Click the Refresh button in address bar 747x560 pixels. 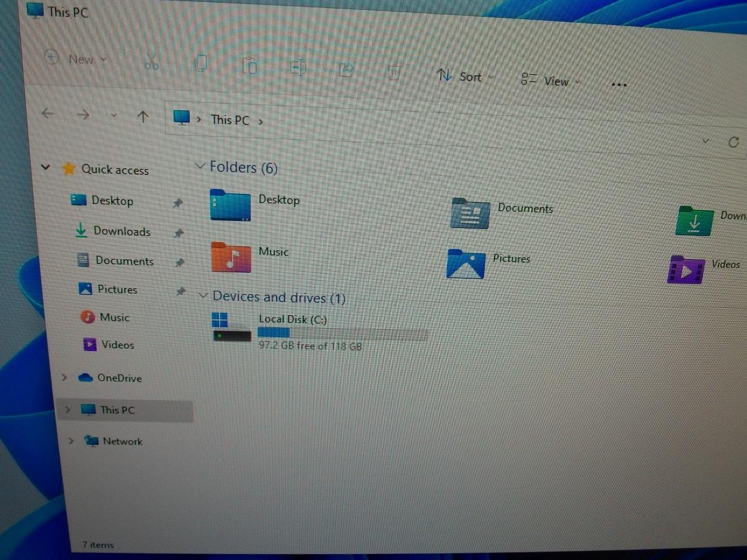[734, 142]
